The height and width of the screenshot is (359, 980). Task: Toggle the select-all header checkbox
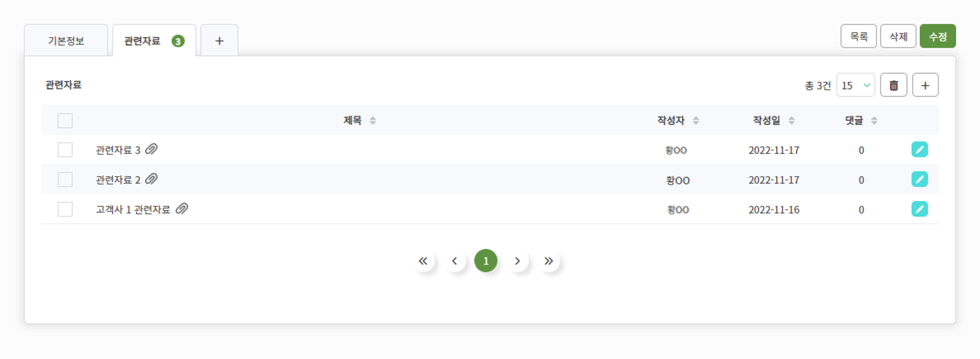pos(65,121)
